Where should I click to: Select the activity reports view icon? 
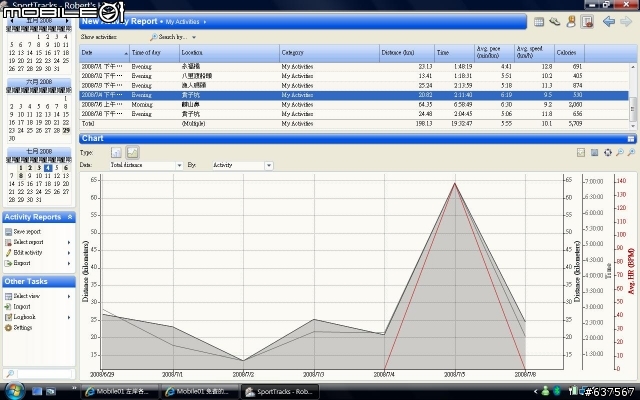[x=587, y=22]
